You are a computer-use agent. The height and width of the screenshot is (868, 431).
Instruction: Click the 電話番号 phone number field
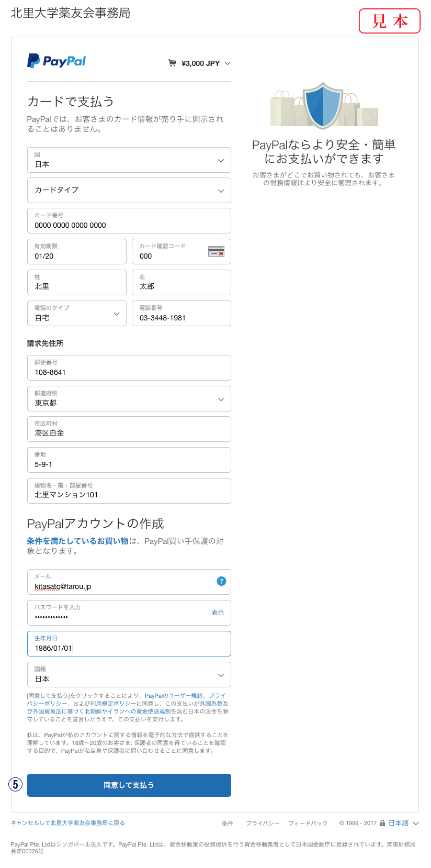182,313
